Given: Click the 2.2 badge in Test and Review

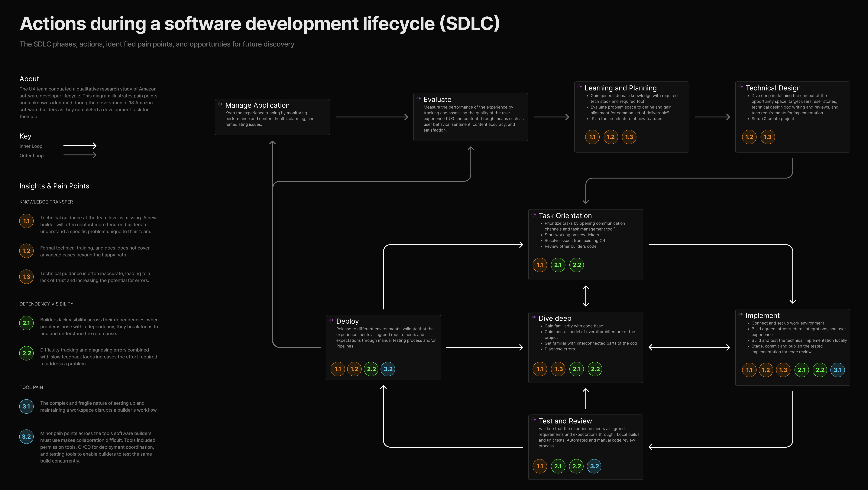Looking at the screenshot, I should 577,466.
